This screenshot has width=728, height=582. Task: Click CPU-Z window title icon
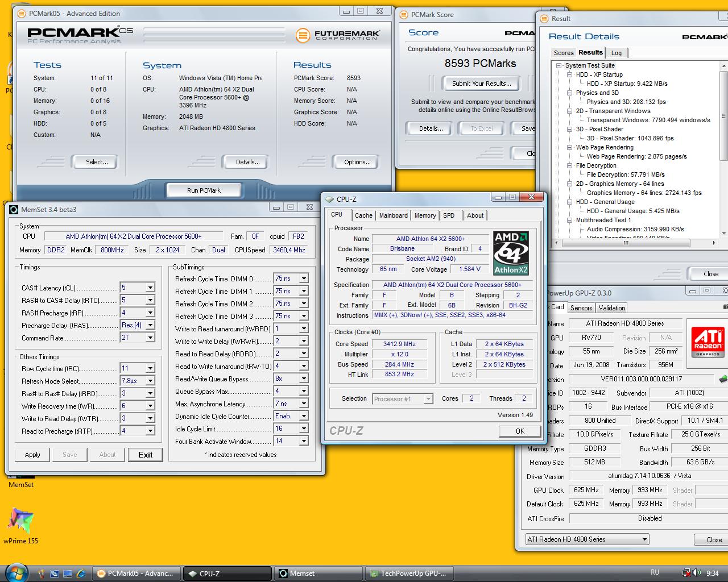coord(329,199)
